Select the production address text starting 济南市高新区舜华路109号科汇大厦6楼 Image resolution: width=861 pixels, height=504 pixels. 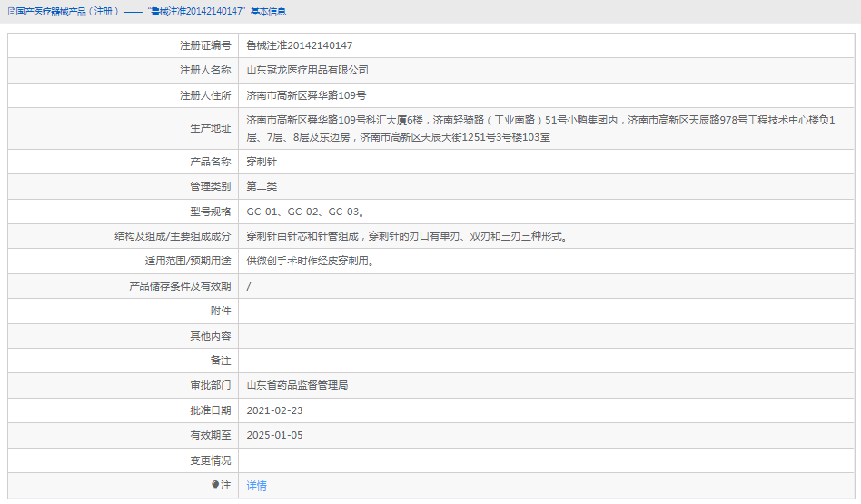tap(541, 128)
